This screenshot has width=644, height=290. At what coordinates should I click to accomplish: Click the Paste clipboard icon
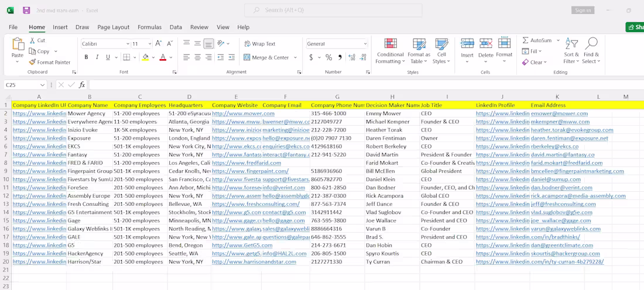[x=18, y=44]
